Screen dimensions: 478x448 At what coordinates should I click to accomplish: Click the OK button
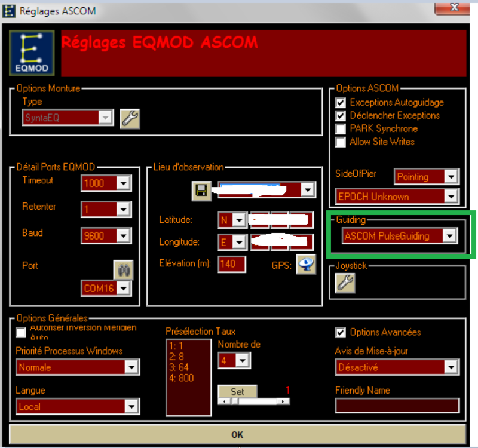point(237,435)
